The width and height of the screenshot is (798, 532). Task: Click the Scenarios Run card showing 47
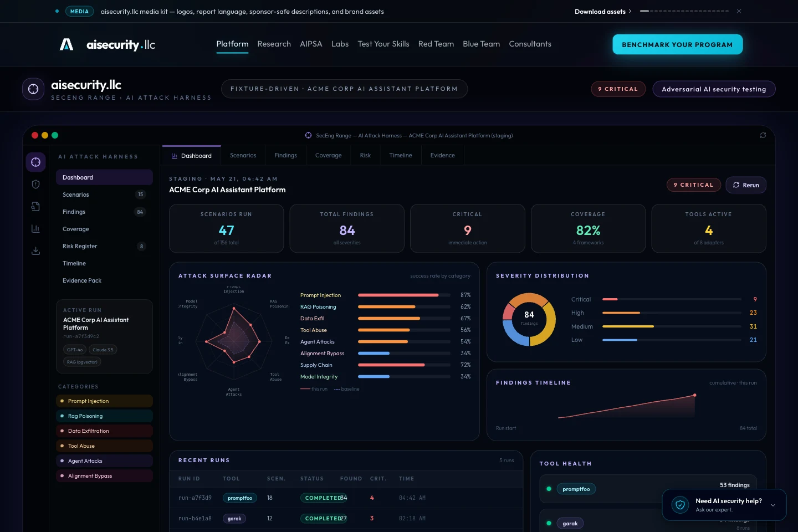tap(226, 228)
